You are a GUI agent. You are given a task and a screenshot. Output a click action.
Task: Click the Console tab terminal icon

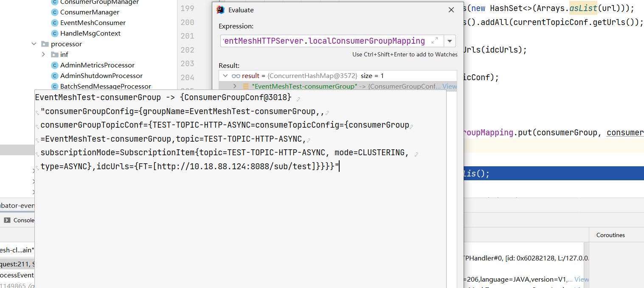[7, 220]
